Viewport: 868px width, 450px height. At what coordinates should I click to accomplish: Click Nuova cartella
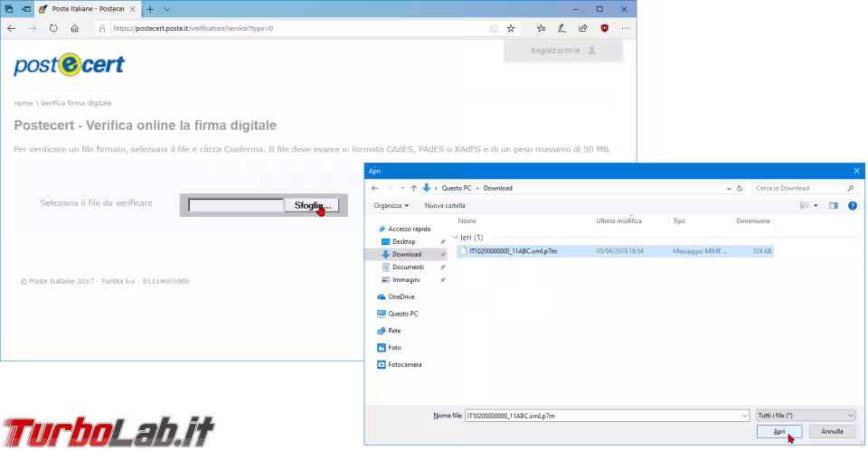click(x=445, y=205)
